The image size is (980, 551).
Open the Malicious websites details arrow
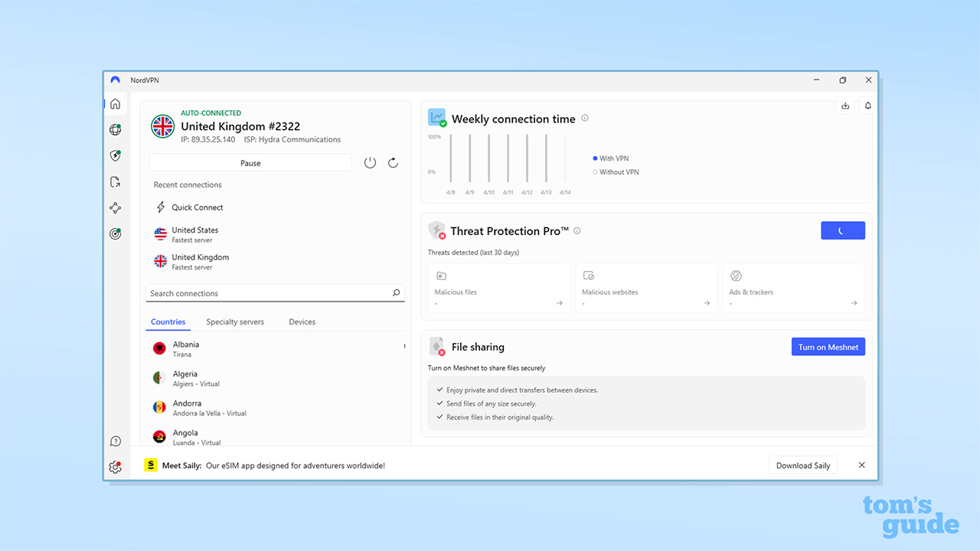pyautogui.click(x=707, y=303)
